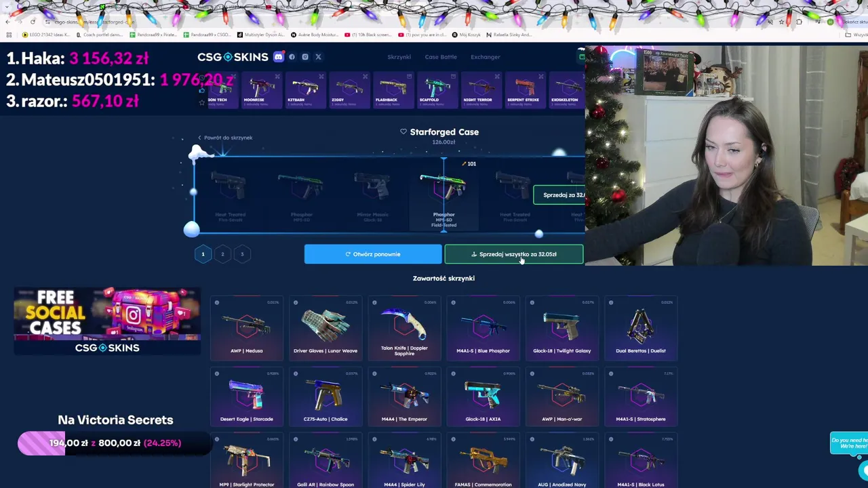Go back via Powrót do skrzynek
The width and height of the screenshot is (868, 488).
click(225, 138)
